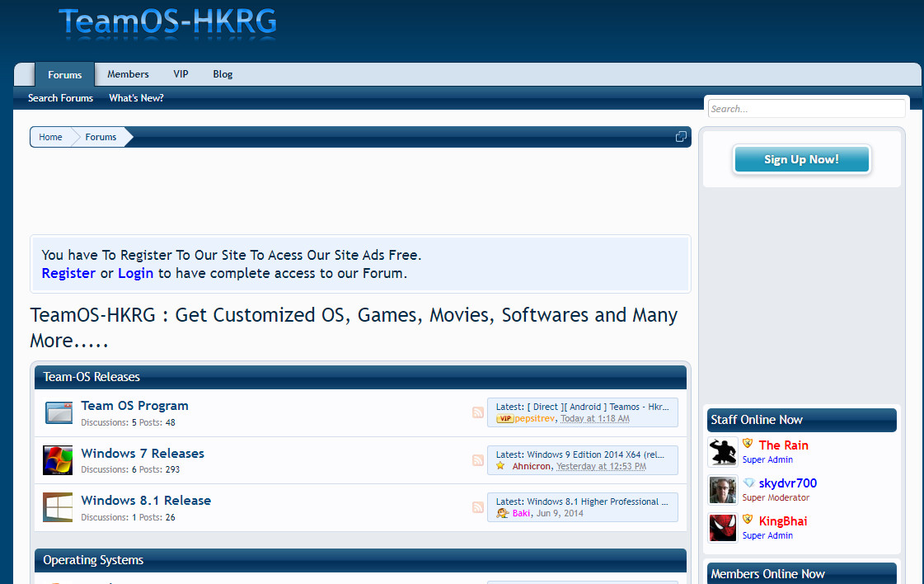Open the Windows 7 Releases forum
Image resolution: width=924 pixels, height=584 pixels.
point(143,454)
